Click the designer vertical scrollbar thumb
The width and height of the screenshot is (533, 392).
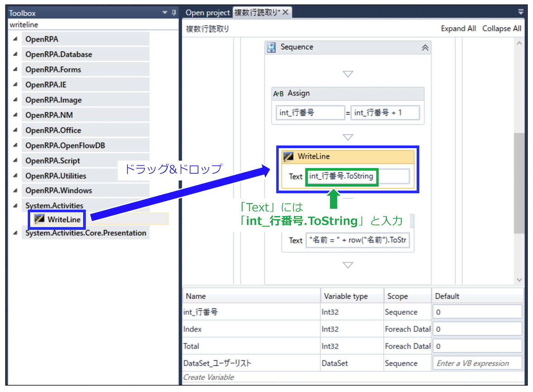519,183
